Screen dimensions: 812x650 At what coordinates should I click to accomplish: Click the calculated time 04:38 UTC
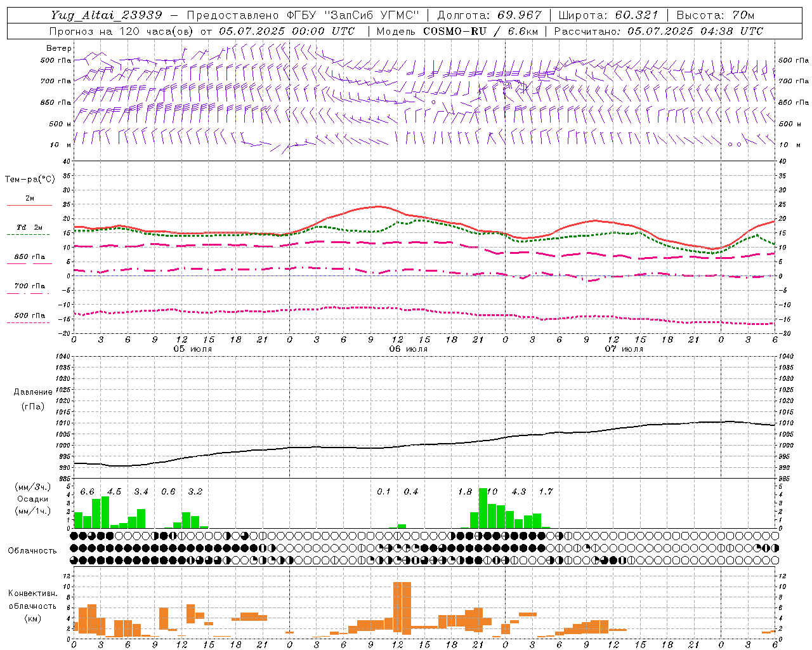pyautogui.click(x=727, y=31)
